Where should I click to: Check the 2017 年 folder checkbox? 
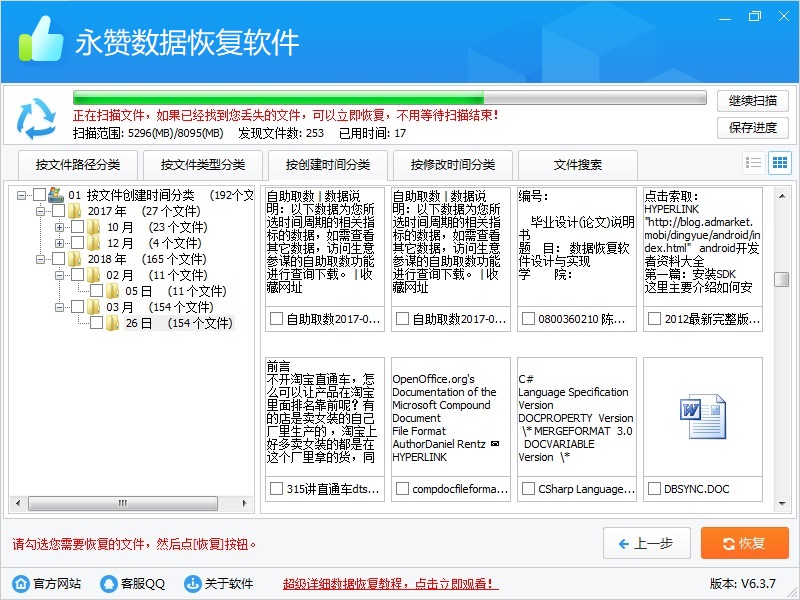[59, 211]
